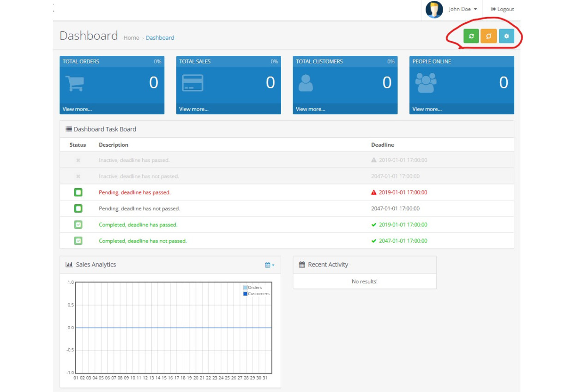Viewport: 577px width, 392px height.
Task: Check the pending task with passed deadline
Action: coord(78,192)
